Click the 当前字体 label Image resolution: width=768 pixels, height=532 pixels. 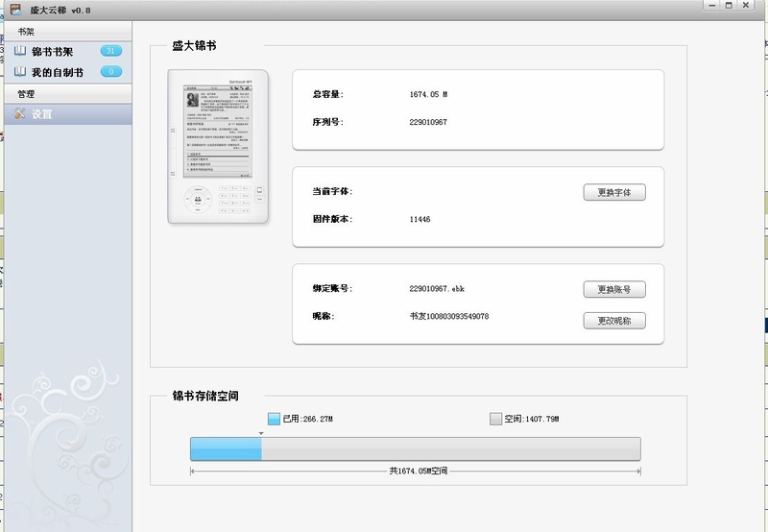coord(332,191)
